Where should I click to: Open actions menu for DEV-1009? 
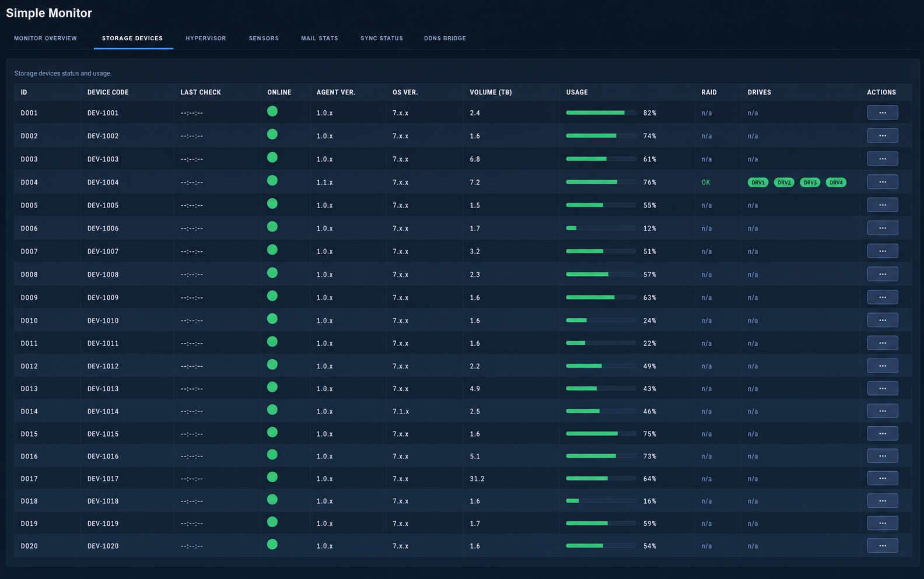883,297
